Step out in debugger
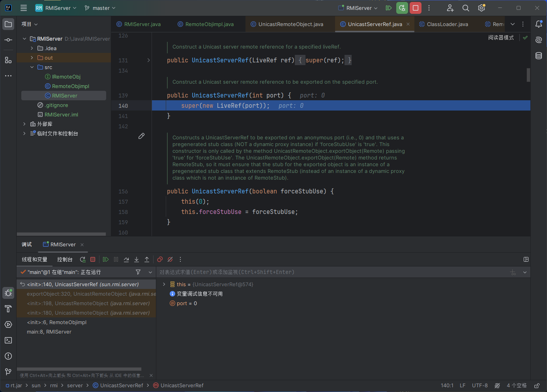This screenshot has height=392, width=547. click(x=147, y=259)
